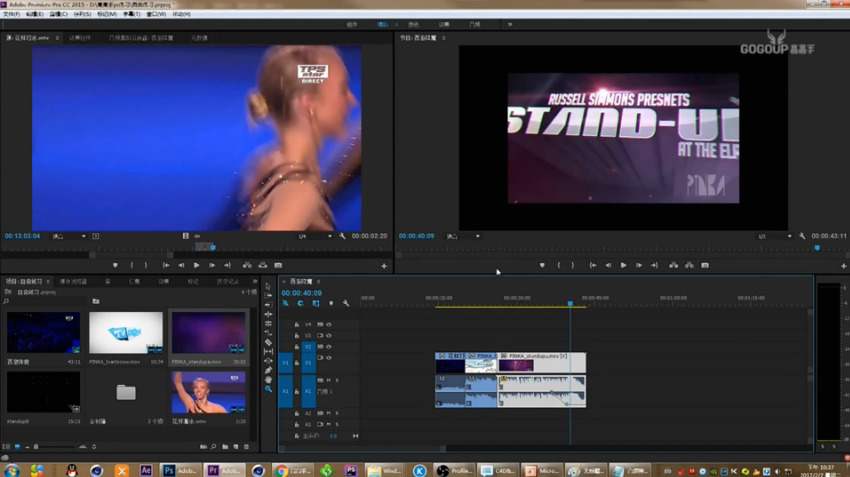Viewport: 850px width, 477px height.
Task: Open Program monitor button editor plus
Action: pyautogui.click(x=843, y=266)
